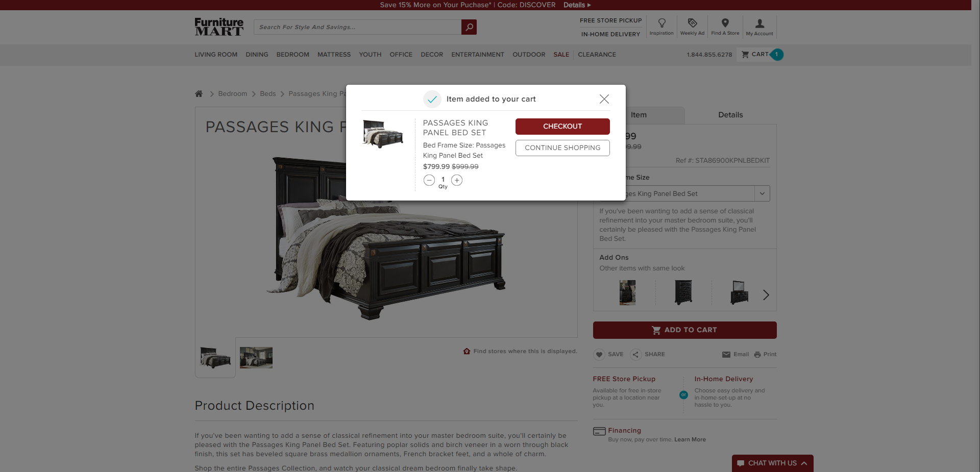Expand the Chat With Us panel
980x472 pixels.
pyautogui.click(x=772, y=463)
